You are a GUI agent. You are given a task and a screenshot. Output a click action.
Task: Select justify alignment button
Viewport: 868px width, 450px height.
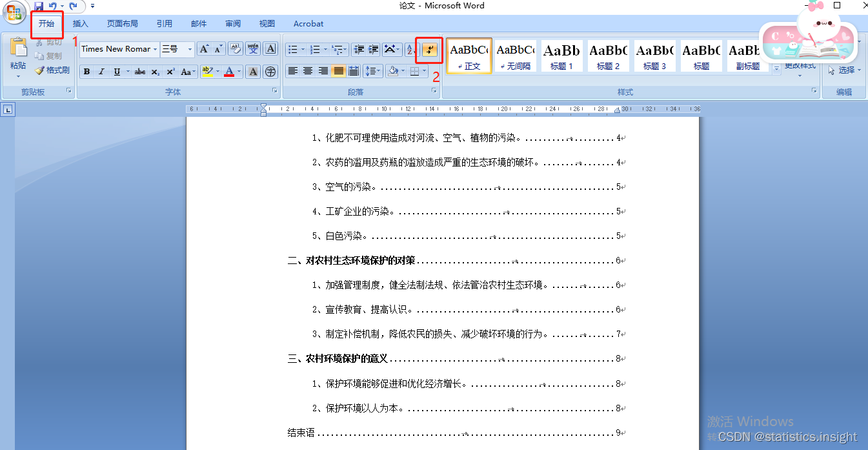pyautogui.click(x=339, y=71)
